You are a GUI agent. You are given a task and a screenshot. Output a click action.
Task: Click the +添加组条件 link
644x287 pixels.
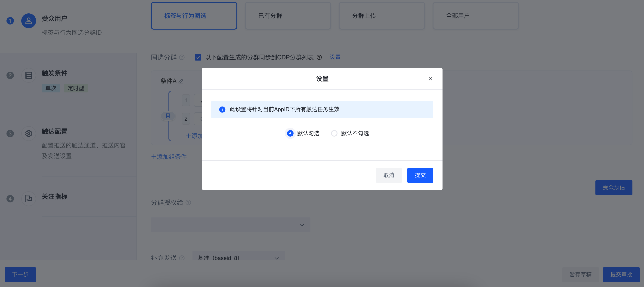coord(169,157)
